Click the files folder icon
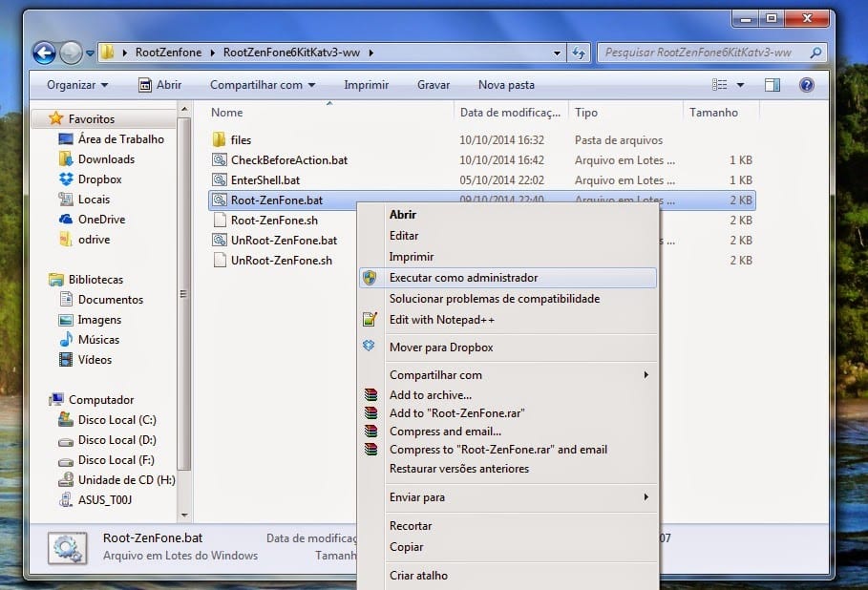 pyautogui.click(x=220, y=140)
